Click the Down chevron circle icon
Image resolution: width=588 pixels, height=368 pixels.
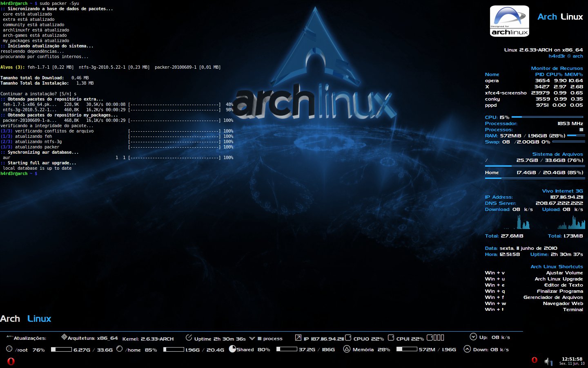tap(467, 349)
